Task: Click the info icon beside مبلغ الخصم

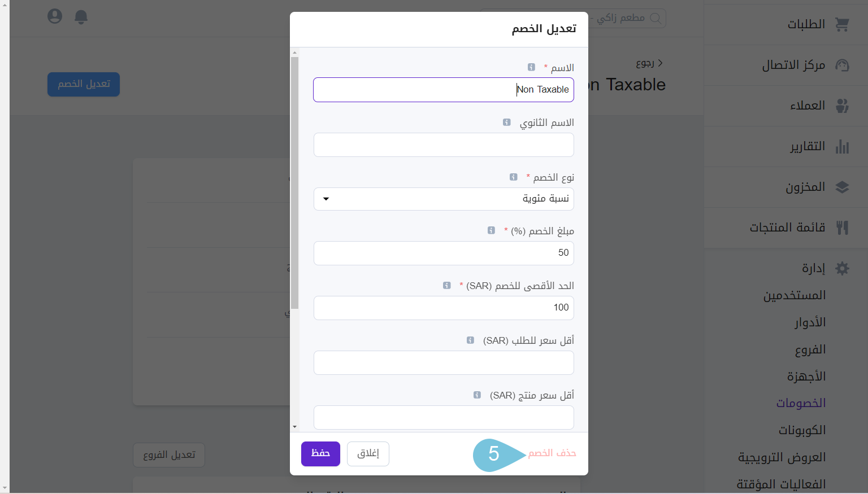Action: (491, 230)
